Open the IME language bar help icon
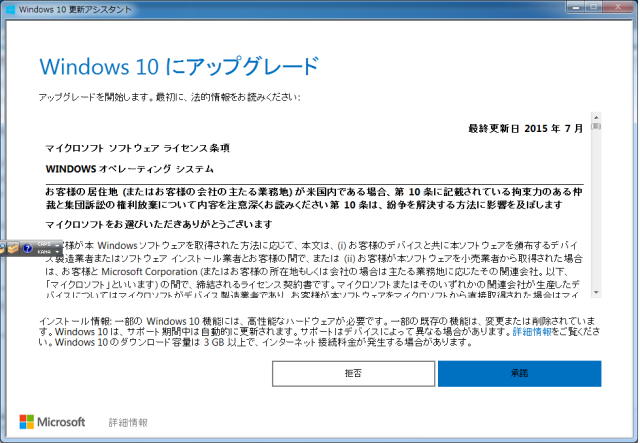 coord(27,248)
